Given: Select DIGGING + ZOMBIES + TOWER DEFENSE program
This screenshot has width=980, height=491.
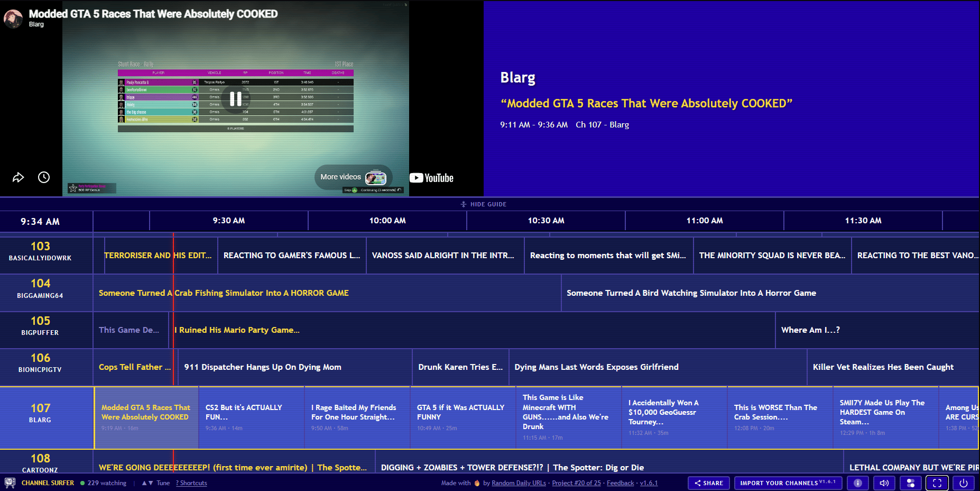Looking at the screenshot, I should (x=609, y=461).
